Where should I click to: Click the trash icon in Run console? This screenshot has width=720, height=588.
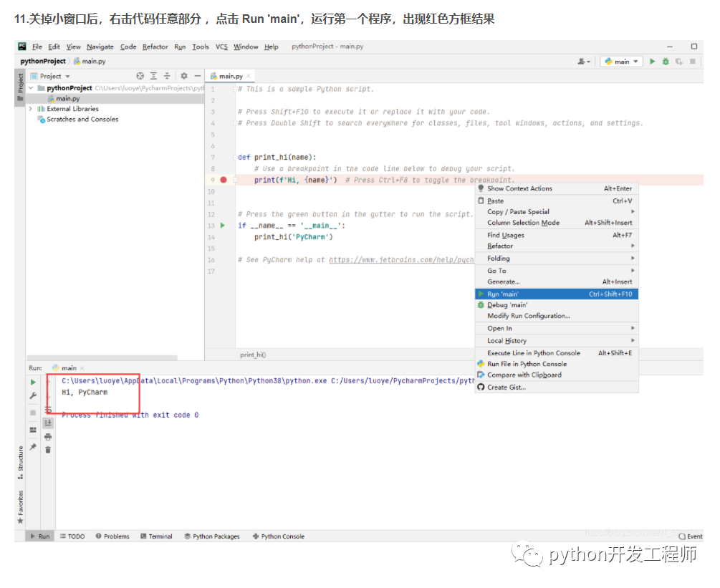[x=48, y=450]
